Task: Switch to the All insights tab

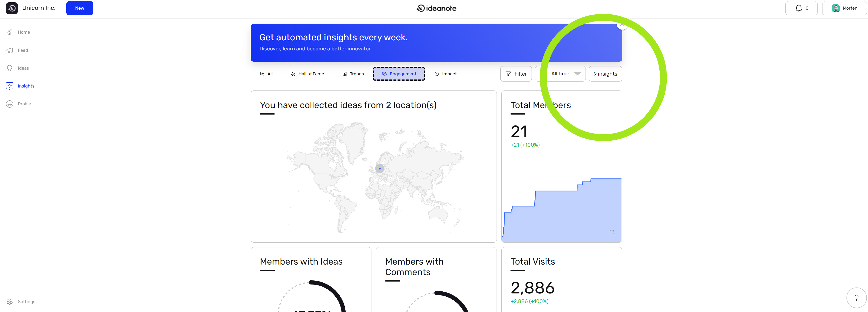Action: (266, 74)
